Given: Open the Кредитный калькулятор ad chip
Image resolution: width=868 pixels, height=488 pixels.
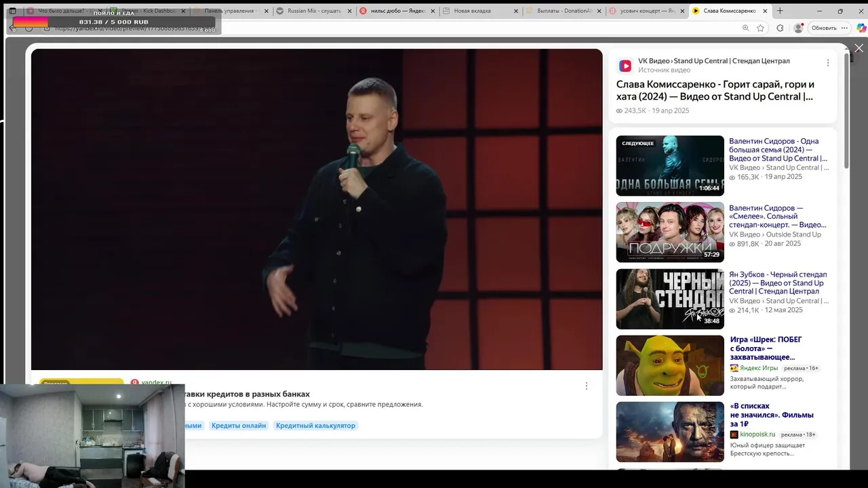Looking at the screenshot, I should (x=315, y=426).
